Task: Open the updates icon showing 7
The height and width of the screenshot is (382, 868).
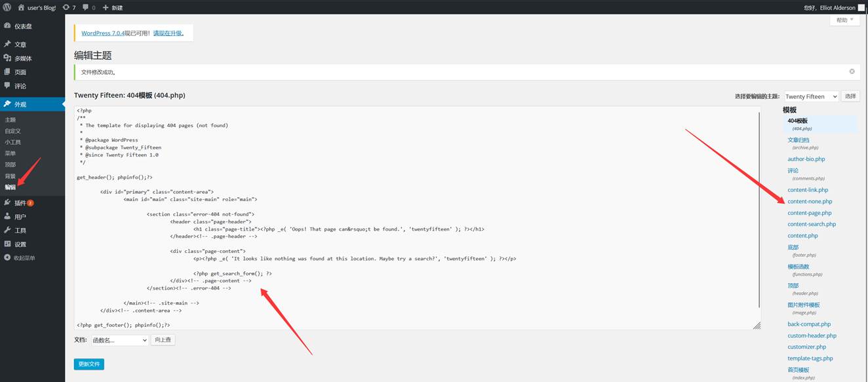Action: click(66, 7)
